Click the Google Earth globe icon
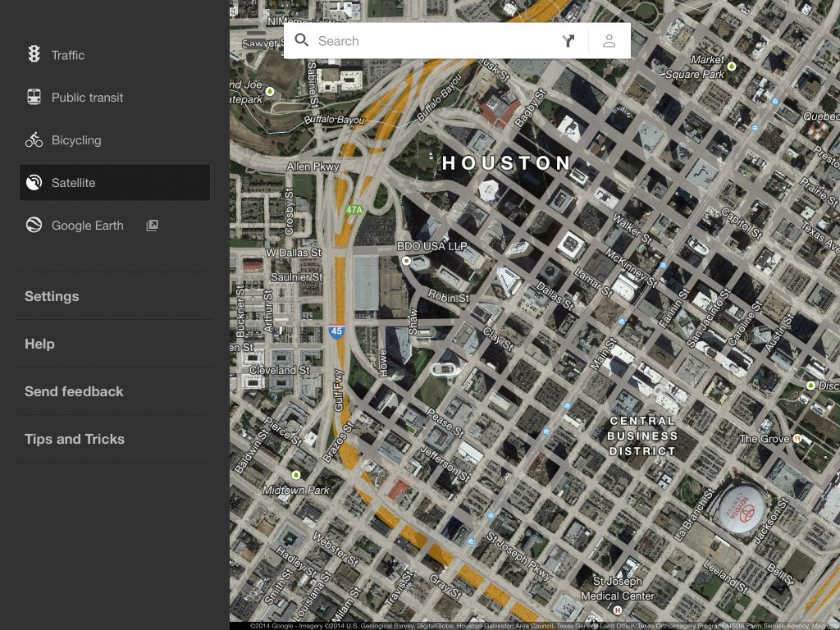 (x=34, y=226)
